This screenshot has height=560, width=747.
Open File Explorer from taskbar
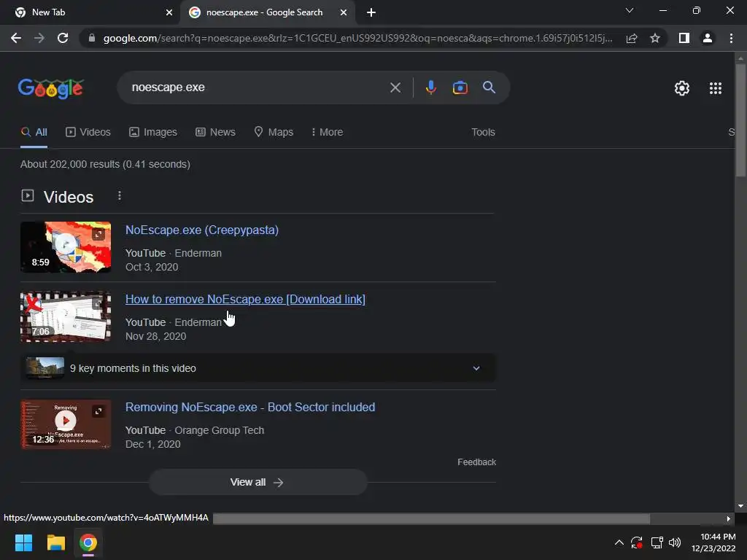click(x=55, y=542)
